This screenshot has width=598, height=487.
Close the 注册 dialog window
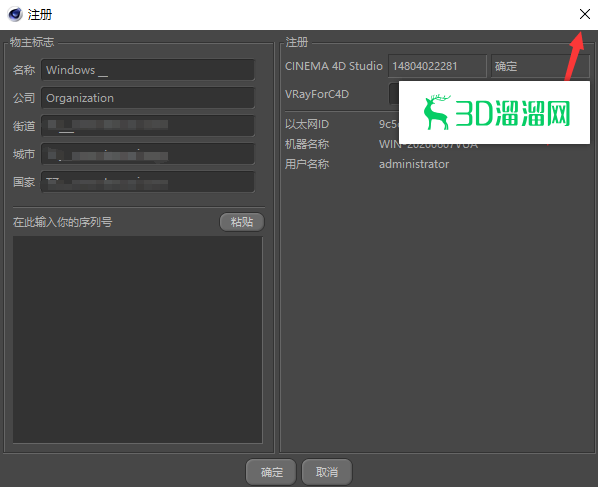tap(585, 14)
